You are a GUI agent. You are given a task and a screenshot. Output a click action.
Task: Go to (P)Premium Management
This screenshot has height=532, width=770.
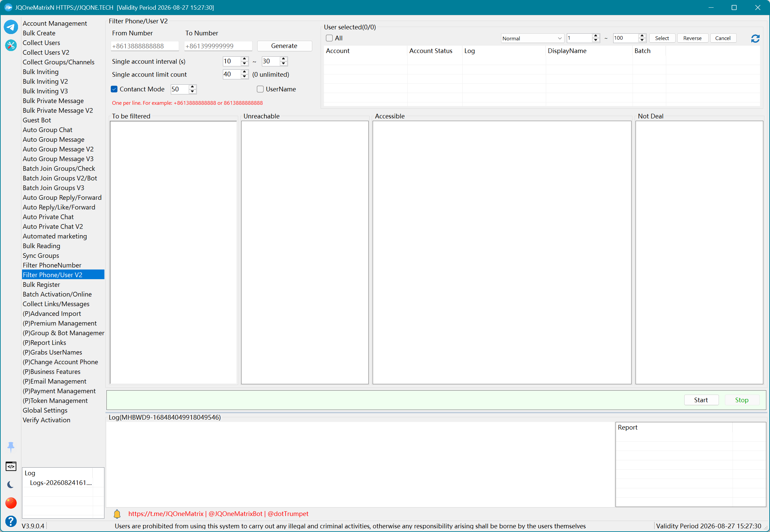click(x=60, y=323)
